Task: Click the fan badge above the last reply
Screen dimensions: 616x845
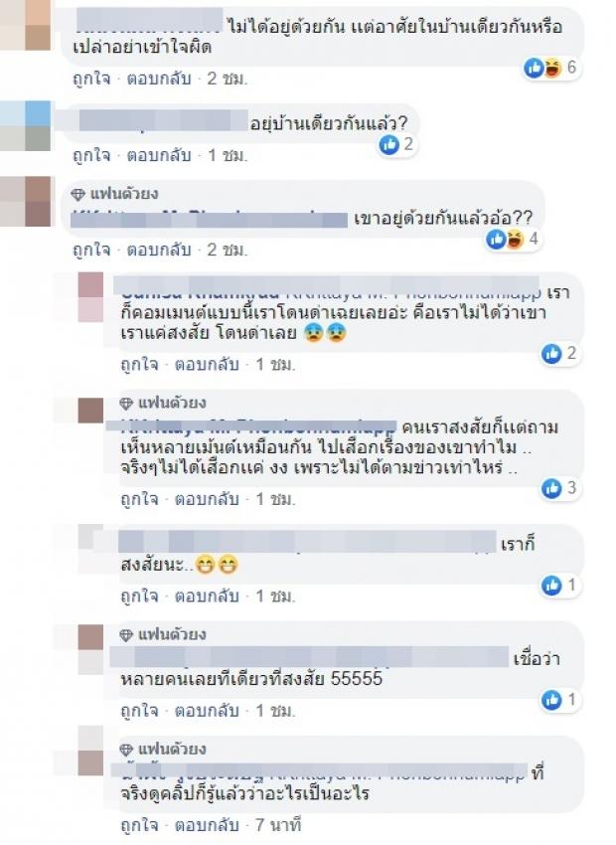Action: tap(163, 750)
